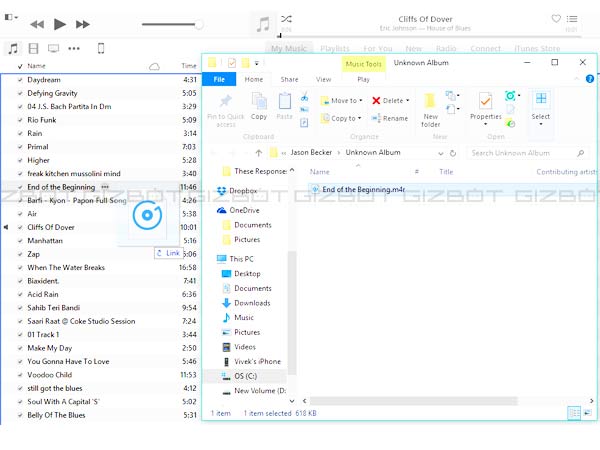Click the Rename button

(390, 118)
